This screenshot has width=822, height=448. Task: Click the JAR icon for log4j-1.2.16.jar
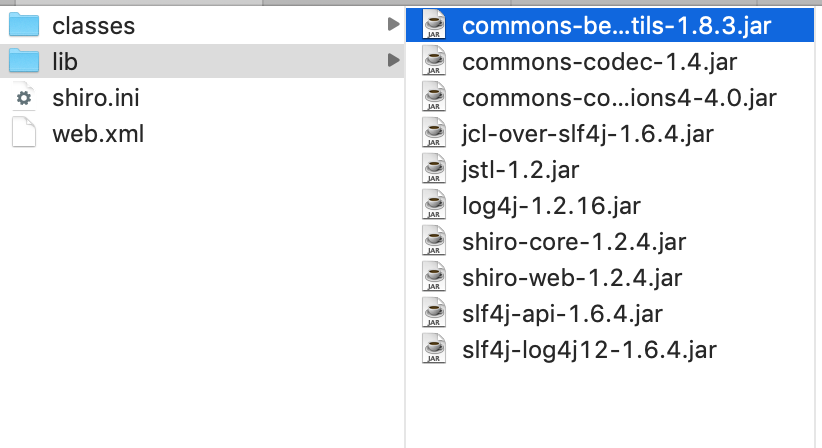point(434,205)
